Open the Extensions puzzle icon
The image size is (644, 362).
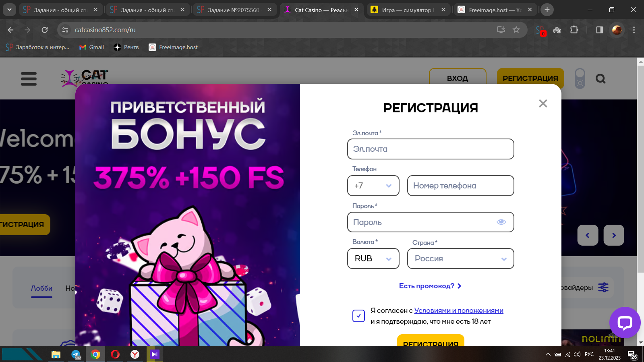[574, 30]
